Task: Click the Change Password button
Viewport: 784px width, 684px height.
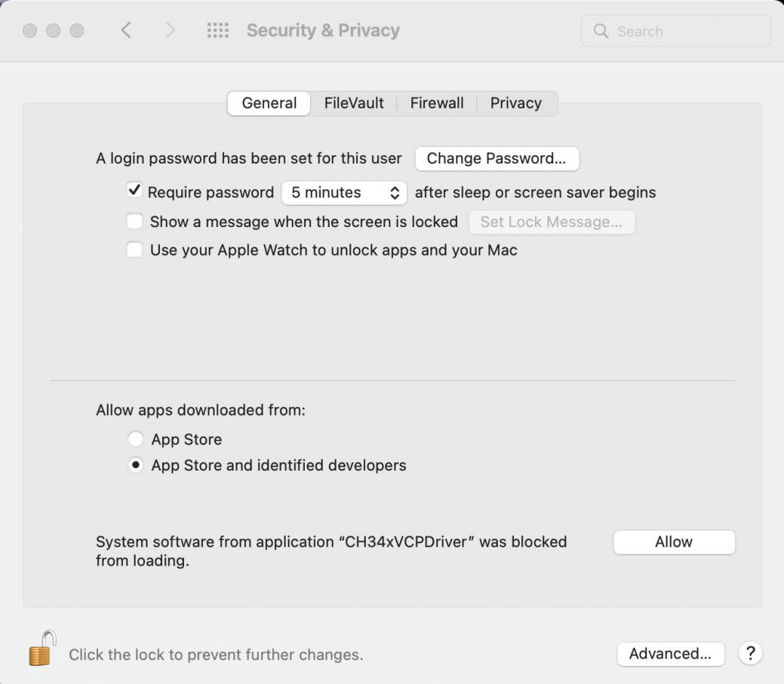Action: [x=497, y=158]
